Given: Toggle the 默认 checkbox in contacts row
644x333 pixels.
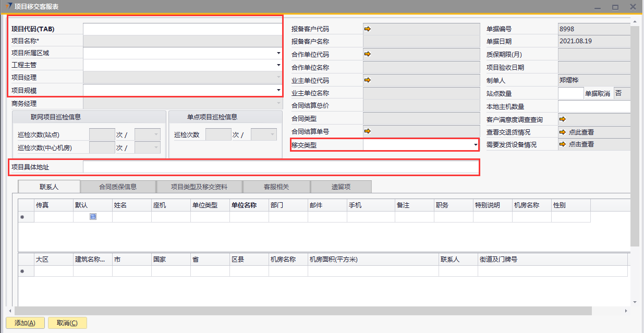Looking at the screenshot, I should point(93,217).
